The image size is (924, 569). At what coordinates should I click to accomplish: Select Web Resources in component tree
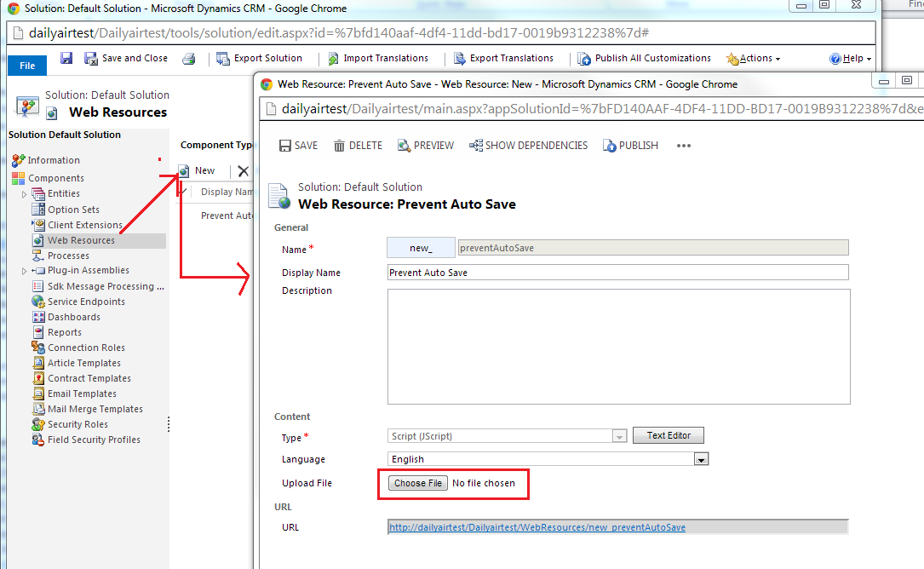point(81,240)
